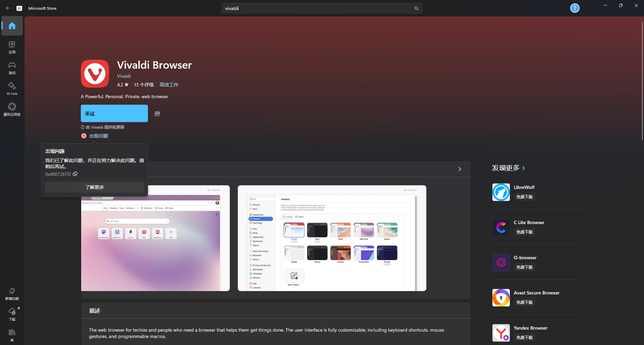
Task: Click the search box containing vivaldi
Action: (x=322, y=8)
